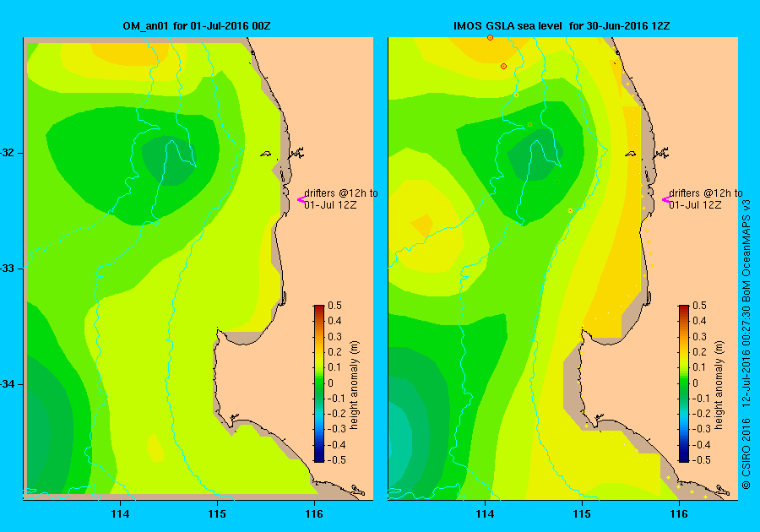
Task: Click the right colorbar -0.5 value label
Action: pos(699,460)
